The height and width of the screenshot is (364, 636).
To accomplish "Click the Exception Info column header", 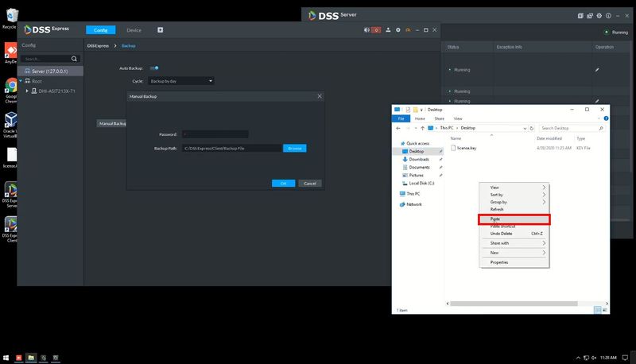I will point(509,47).
